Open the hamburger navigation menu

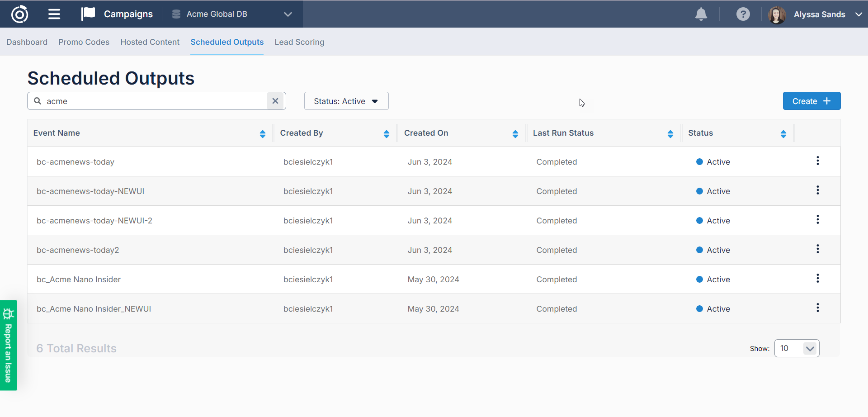point(54,14)
